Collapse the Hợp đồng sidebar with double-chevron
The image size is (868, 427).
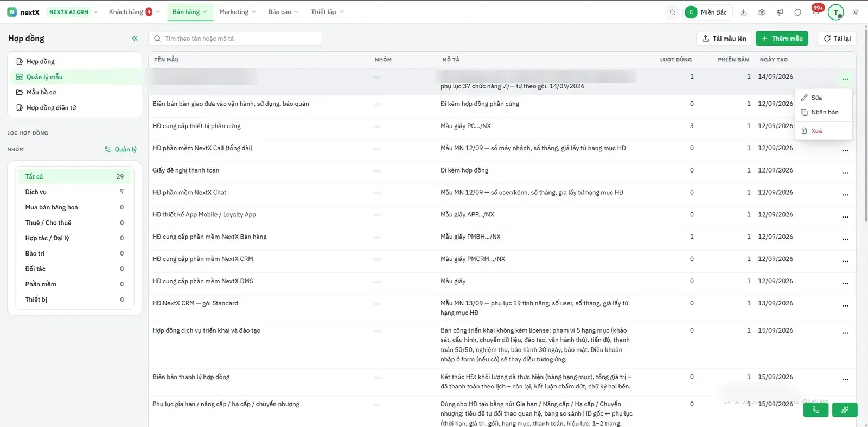click(135, 39)
